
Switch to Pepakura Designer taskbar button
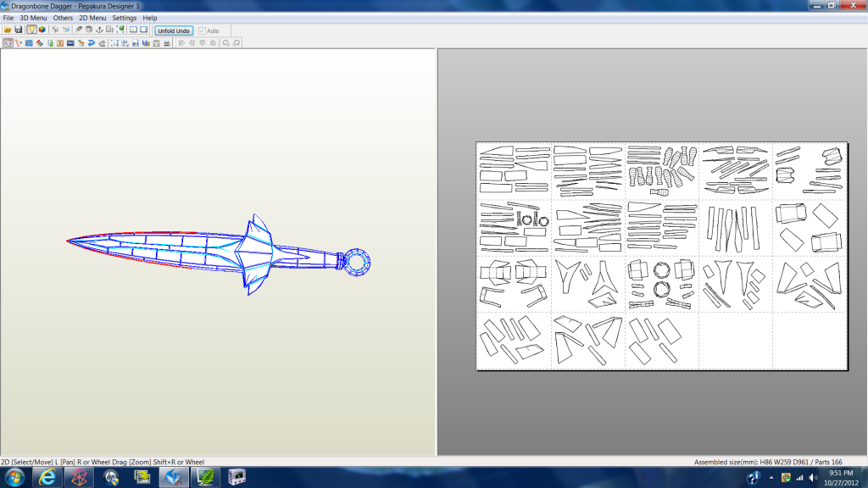click(174, 478)
